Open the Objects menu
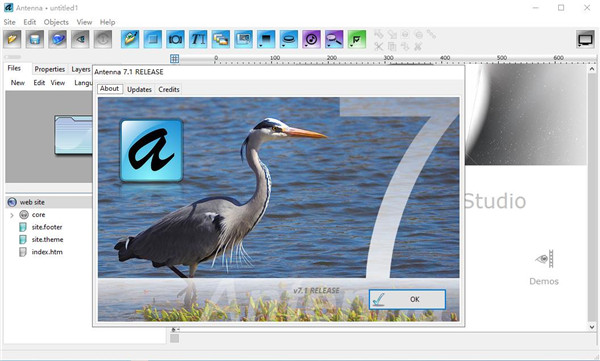Image resolution: width=600 pixels, height=361 pixels. 56,22
